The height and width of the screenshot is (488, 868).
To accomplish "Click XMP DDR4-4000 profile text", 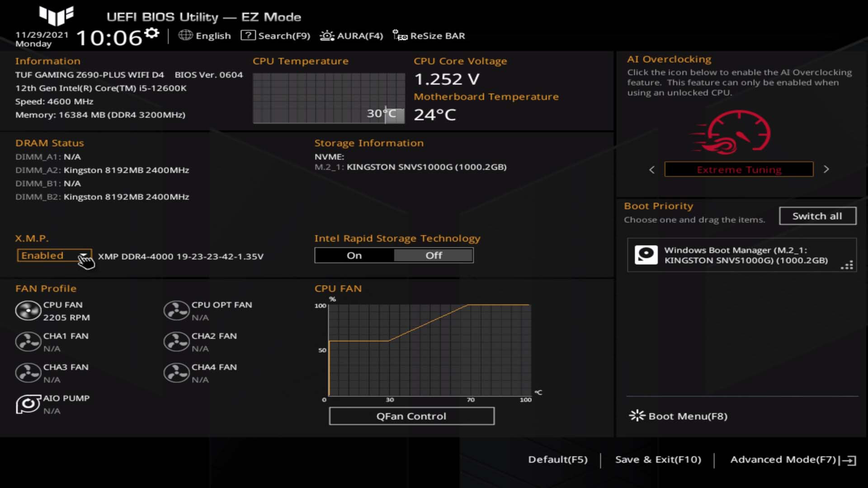I will pyautogui.click(x=181, y=256).
